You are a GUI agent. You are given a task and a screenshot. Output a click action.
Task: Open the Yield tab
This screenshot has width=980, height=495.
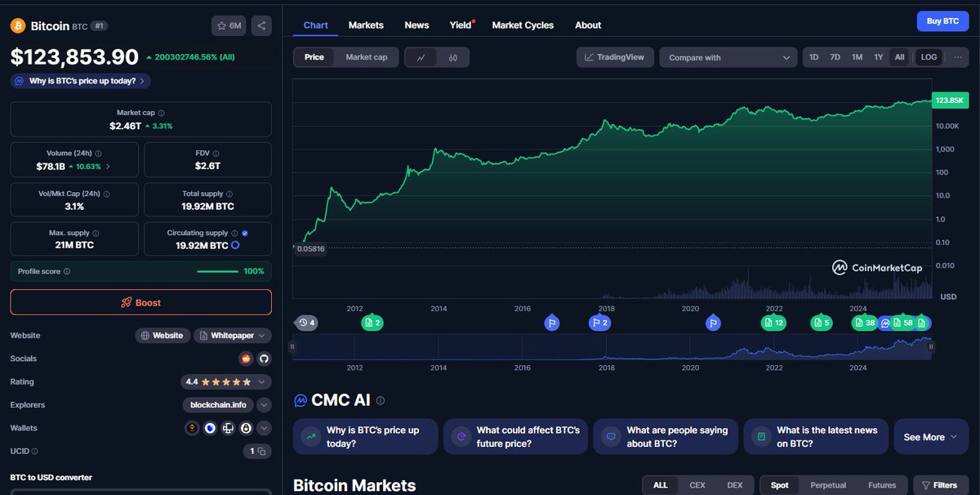(461, 25)
